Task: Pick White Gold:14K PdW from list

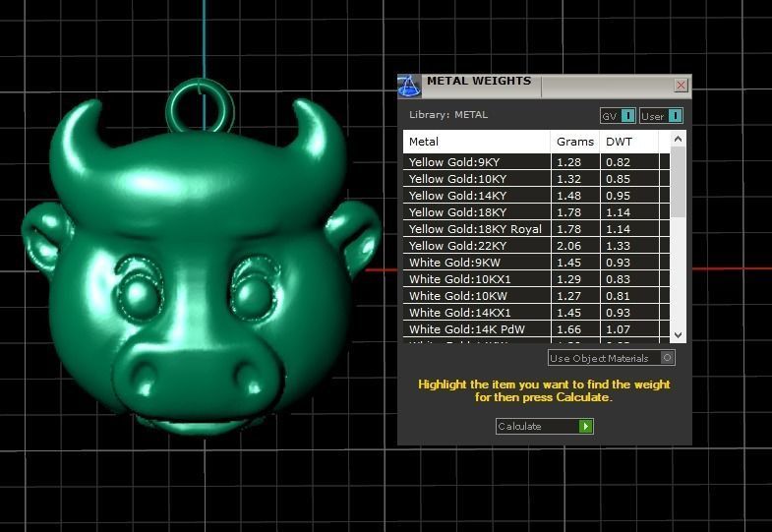Action: pyautogui.click(x=476, y=329)
